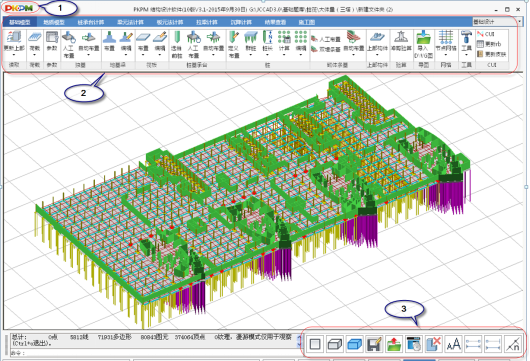The image size is (530, 361).
Task: Click the 冲剪验算 punching check icon
Action: [x=401, y=37]
